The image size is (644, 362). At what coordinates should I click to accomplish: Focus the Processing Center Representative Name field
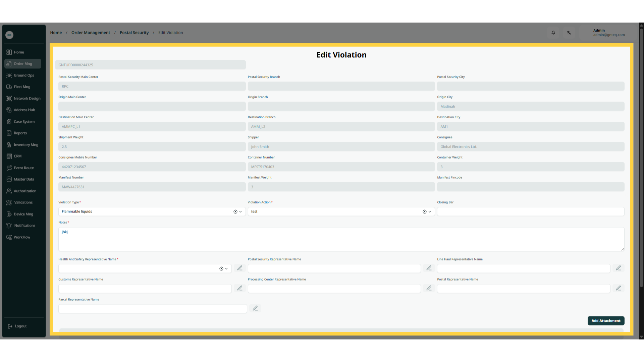pos(334,289)
